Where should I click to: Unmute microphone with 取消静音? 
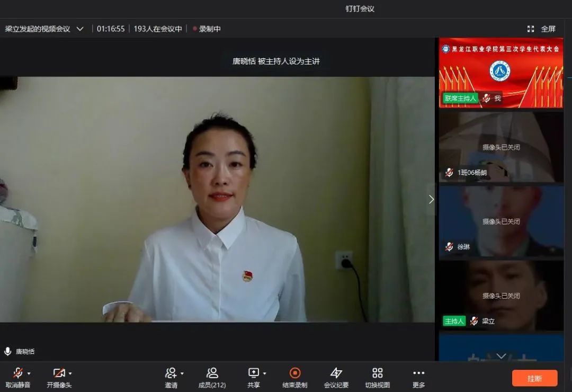pos(18,373)
